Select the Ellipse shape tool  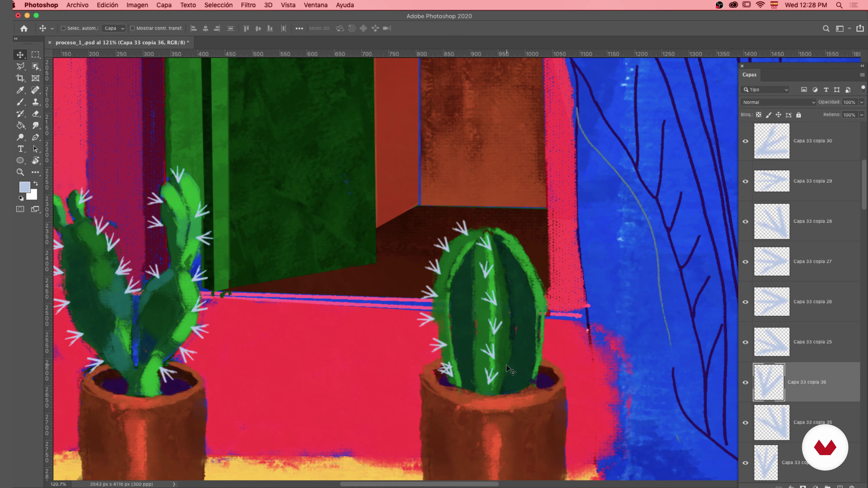click(x=20, y=161)
